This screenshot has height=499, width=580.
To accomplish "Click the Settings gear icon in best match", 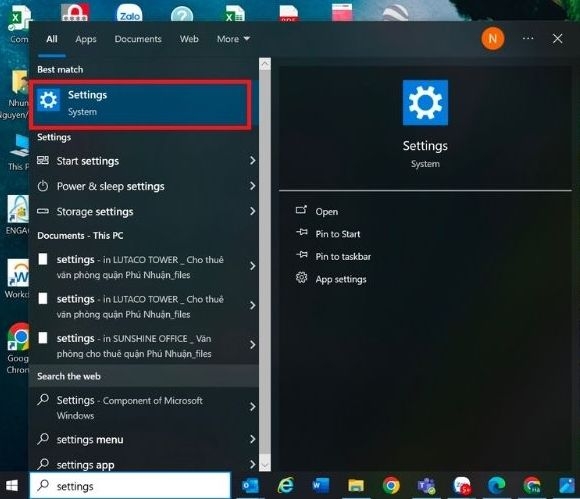I will tap(48, 100).
